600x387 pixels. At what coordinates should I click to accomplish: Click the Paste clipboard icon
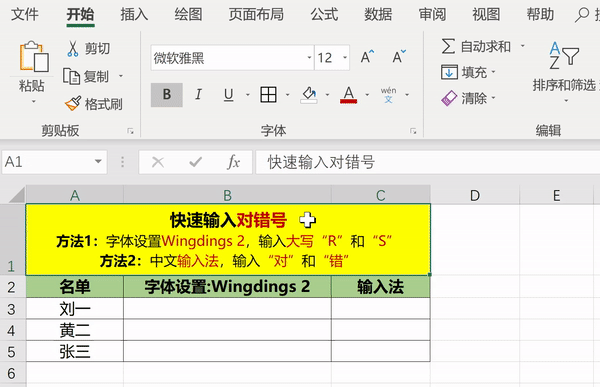(34, 56)
